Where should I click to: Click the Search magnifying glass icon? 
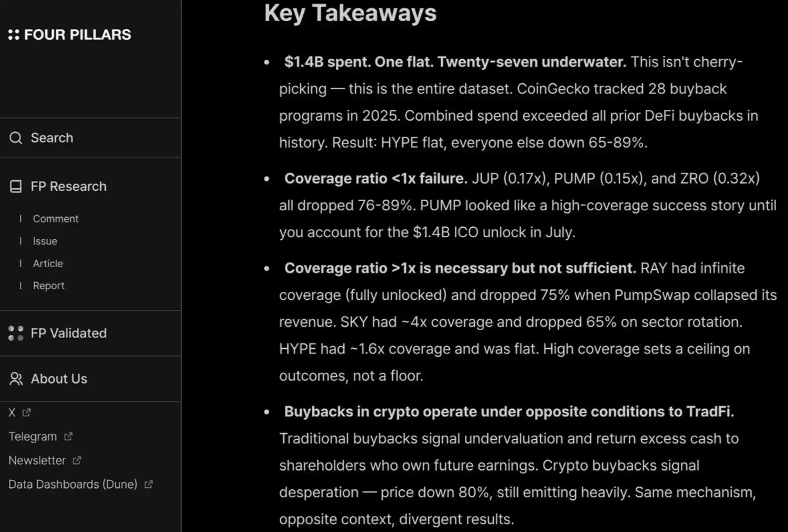pyautogui.click(x=16, y=138)
